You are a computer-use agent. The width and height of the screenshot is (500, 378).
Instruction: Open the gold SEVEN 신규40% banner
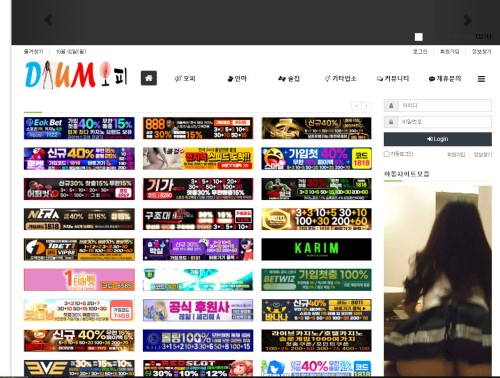point(316,128)
